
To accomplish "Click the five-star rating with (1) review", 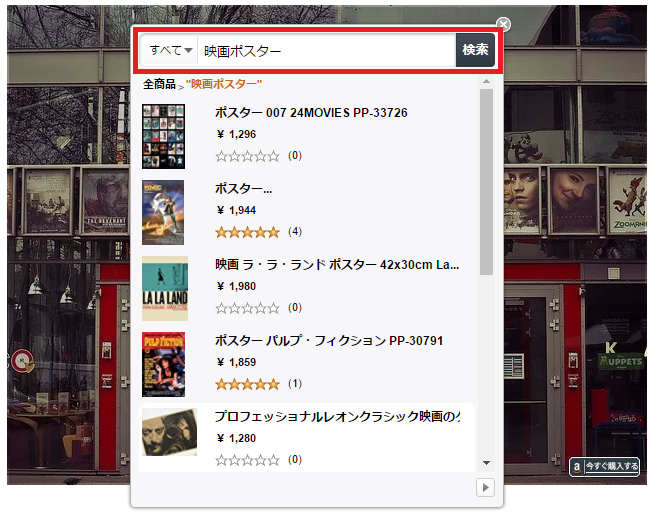I will pos(247,384).
